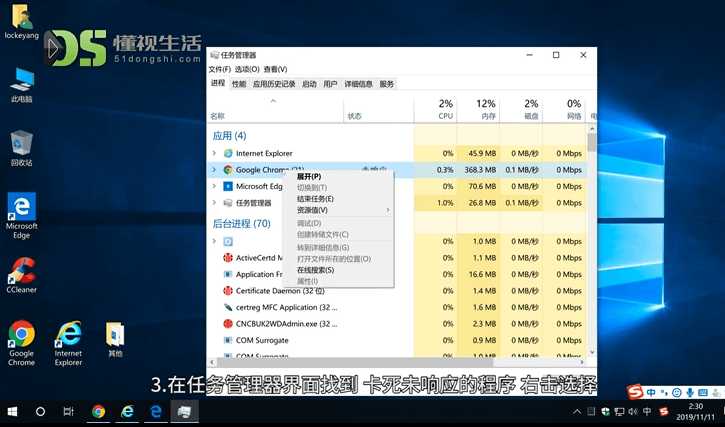Screen dimensions: 725x427
Task: Switch to 应用历史记录 tab
Action: (274, 84)
